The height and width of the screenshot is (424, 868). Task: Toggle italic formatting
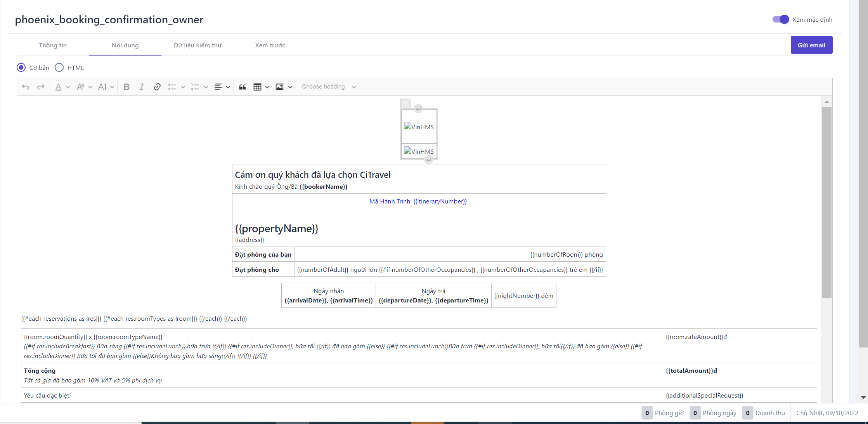[x=142, y=87]
